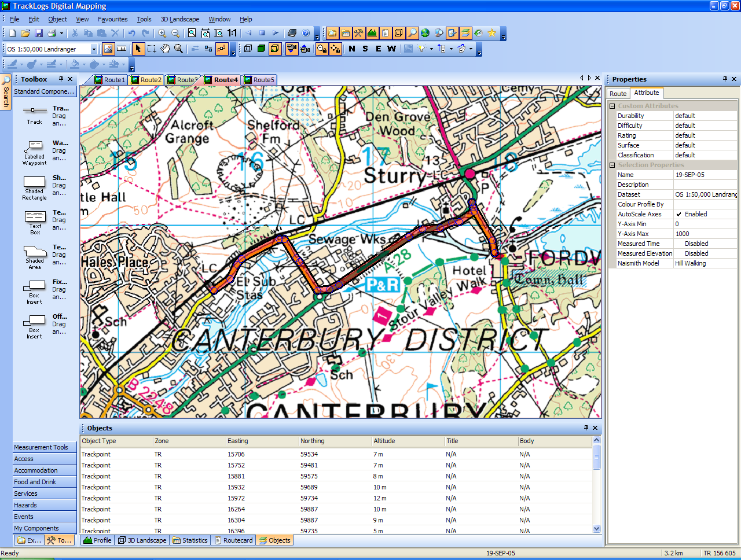Toggle the camera-down 3D view button
The width and height of the screenshot is (741, 560).
292,49
